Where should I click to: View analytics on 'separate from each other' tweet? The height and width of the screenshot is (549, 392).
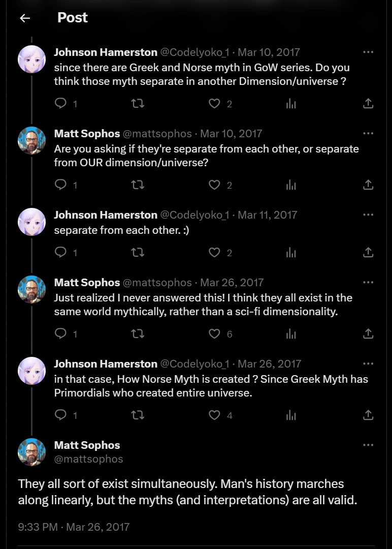tap(291, 253)
